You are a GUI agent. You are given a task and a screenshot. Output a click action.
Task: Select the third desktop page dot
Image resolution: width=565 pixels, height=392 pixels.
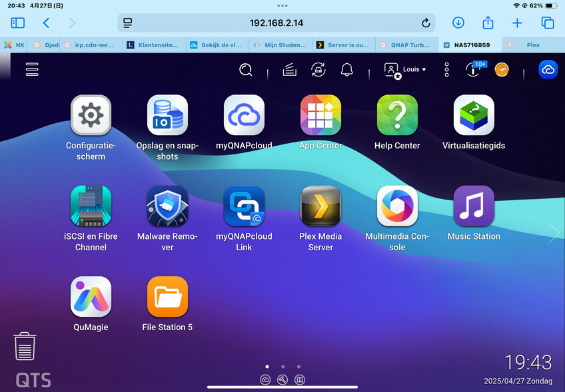[x=298, y=367]
